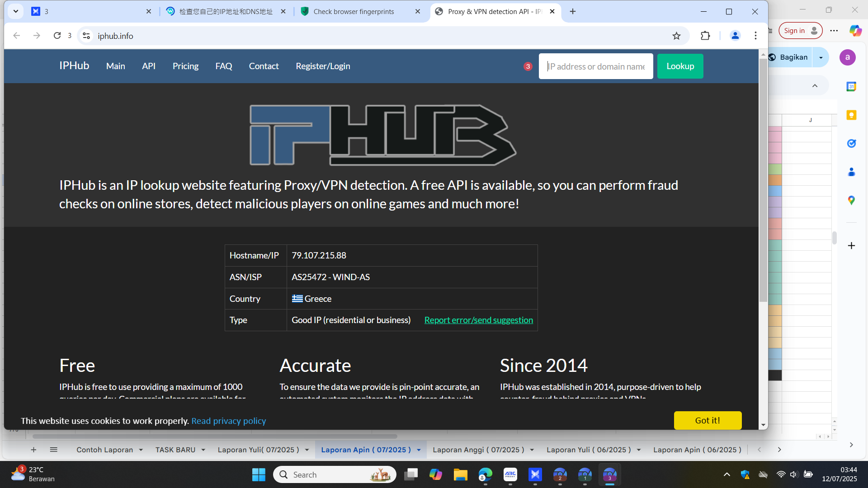Open Contoh Laporan tab dropdown arrow

coord(141,450)
